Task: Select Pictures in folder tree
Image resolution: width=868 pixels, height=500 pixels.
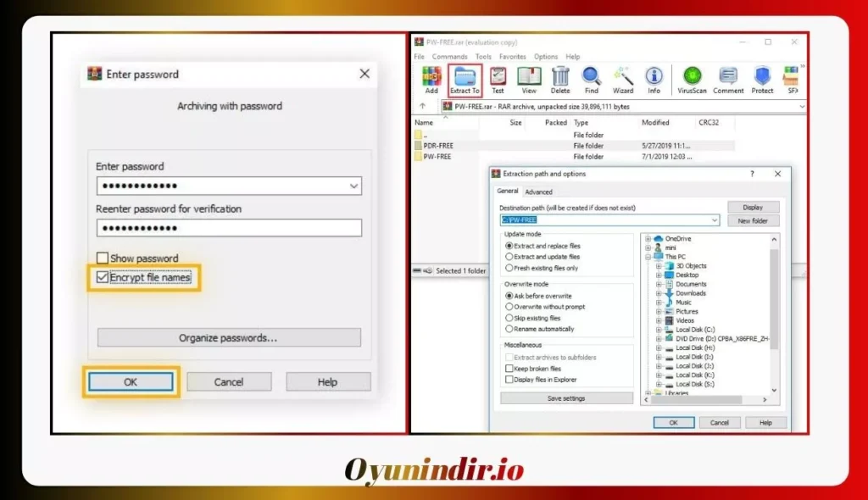Action: pos(682,311)
